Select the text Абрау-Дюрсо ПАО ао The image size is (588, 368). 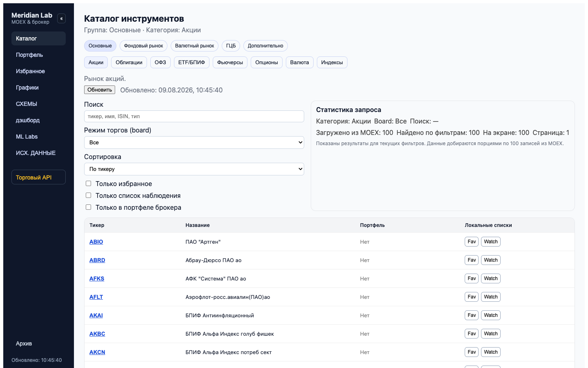point(214,260)
